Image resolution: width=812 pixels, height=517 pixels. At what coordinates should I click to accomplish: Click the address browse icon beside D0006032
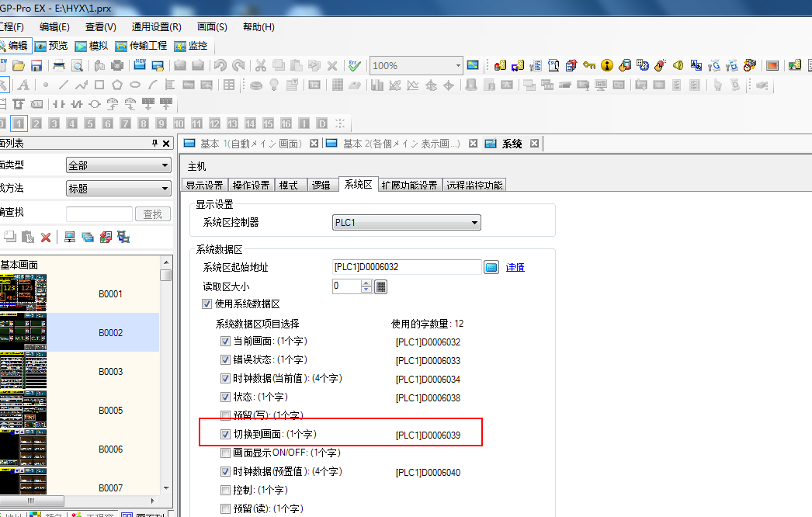491,267
